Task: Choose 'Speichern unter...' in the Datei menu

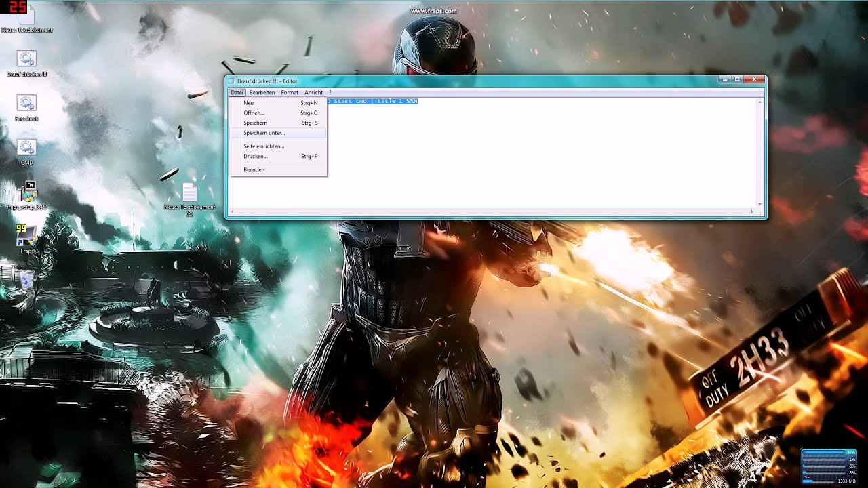Action: pyautogui.click(x=278, y=133)
